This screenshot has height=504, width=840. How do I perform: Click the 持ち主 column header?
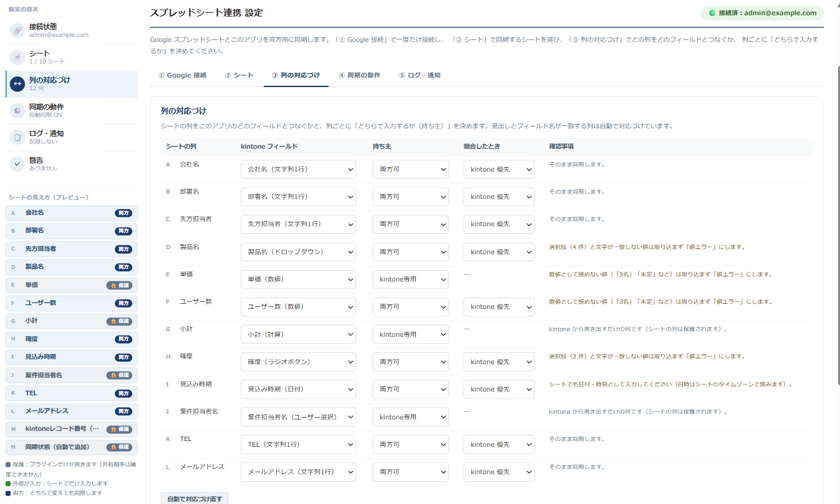382,147
